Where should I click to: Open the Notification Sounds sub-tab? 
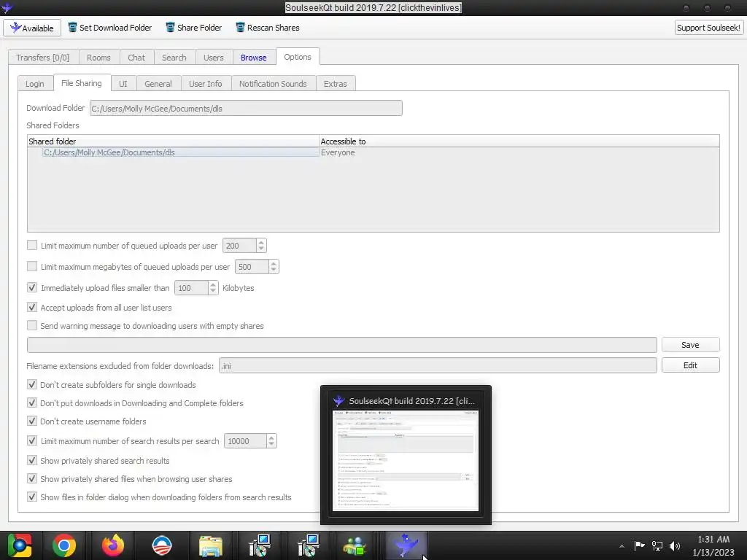pyautogui.click(x=273, y=84)
